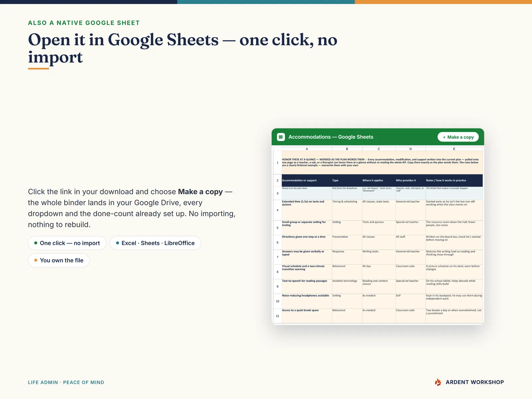The width and height of the screenshot is (532, 399).
Task: Select row 2 header
Action: [x=277, y=181]
